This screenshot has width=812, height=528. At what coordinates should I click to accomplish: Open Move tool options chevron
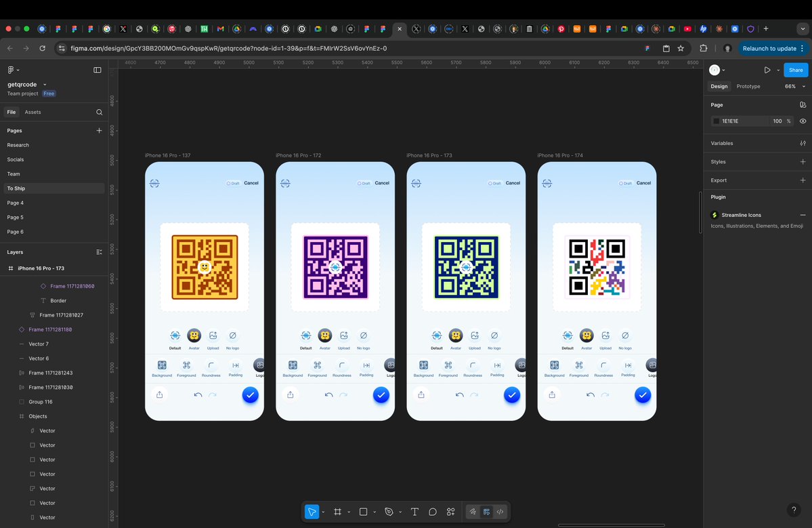pyautogui.click(x=323, y=512)
